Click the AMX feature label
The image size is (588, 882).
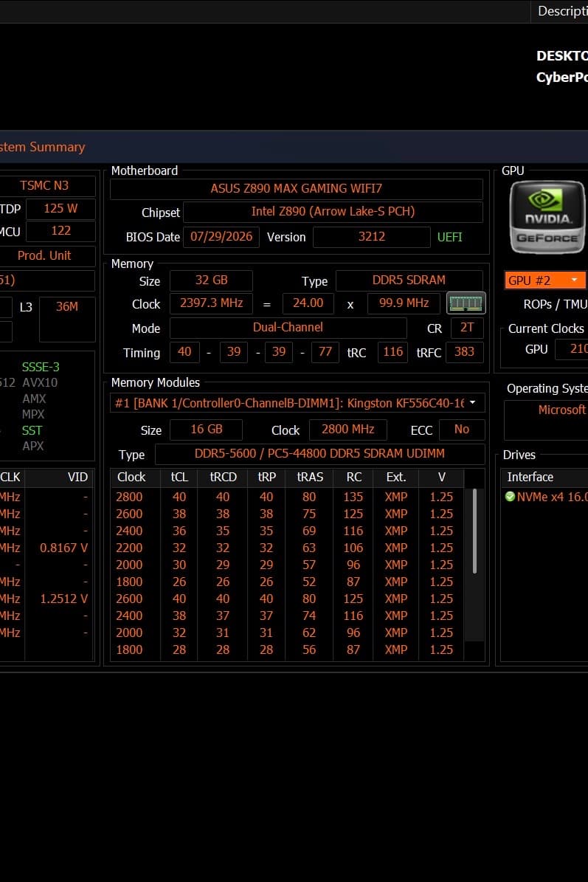tap(34, 399)
